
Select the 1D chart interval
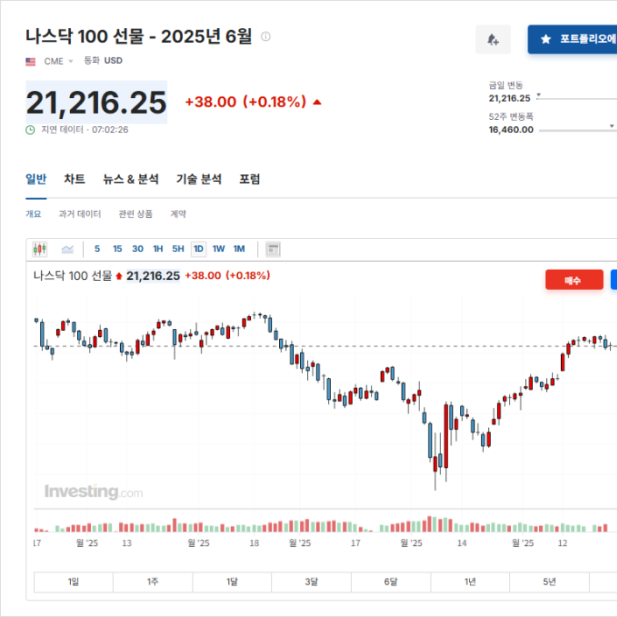pos(199,249)
